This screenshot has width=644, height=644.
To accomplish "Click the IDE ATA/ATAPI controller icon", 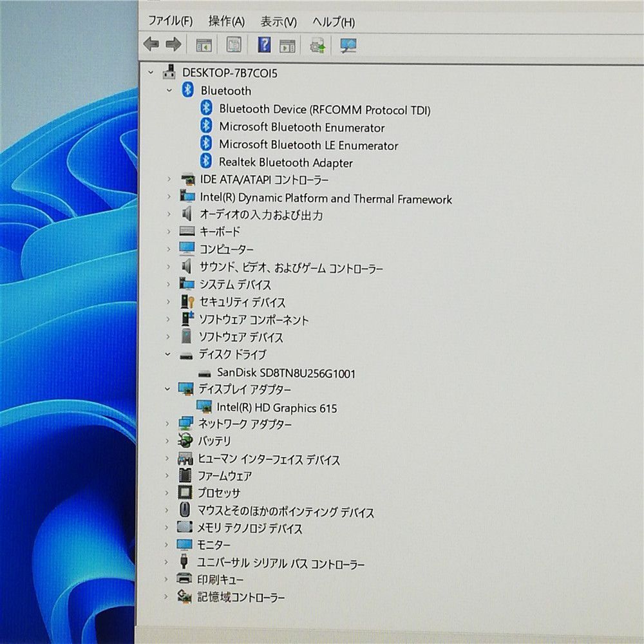I will coord(187,179).
